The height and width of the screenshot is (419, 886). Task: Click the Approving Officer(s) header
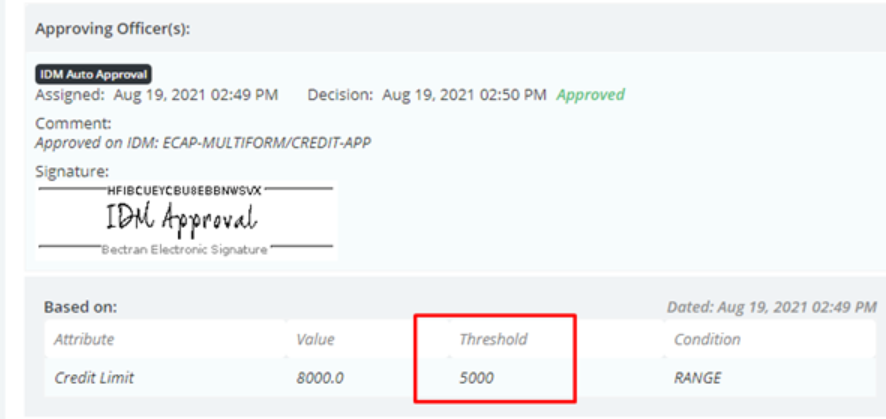112,29
